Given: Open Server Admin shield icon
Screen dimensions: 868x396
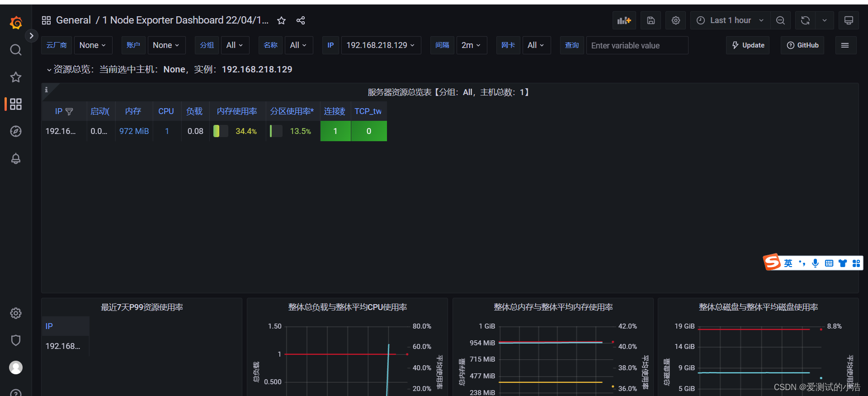Looking at the screenshot, I should 16,340.
